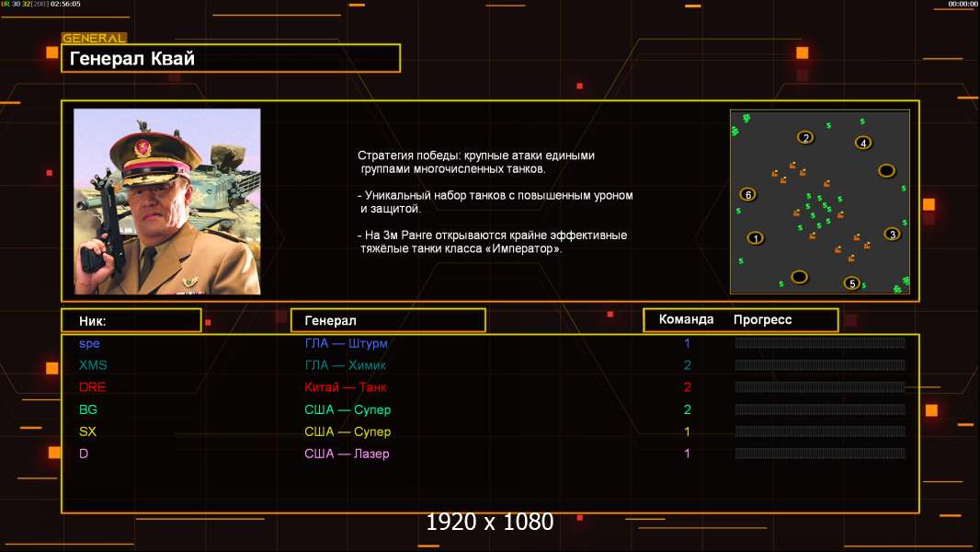Click the General Kwai portrait image
This screenshot has width=980, height=552.
pos(167,201)
